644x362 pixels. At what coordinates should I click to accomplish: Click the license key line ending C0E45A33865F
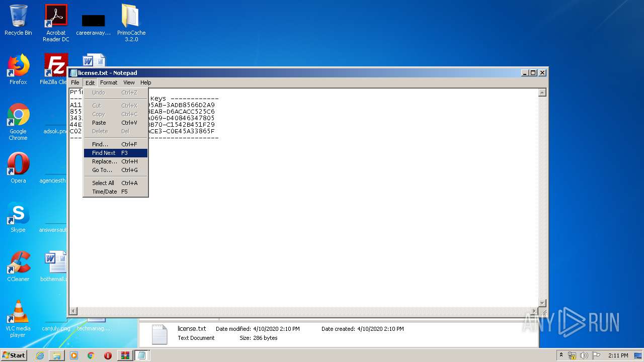click(142, 131)
